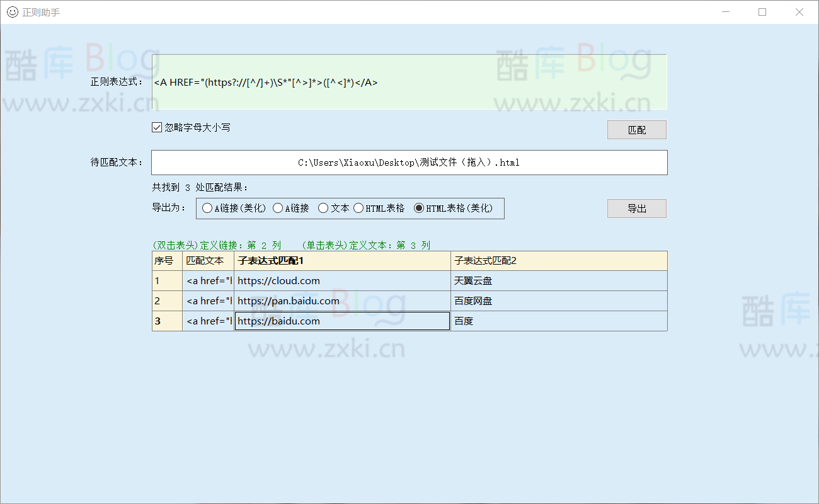
Task: Click the smiley app icon in title bar
Action: pyautogui.click(x=12, y=12)
